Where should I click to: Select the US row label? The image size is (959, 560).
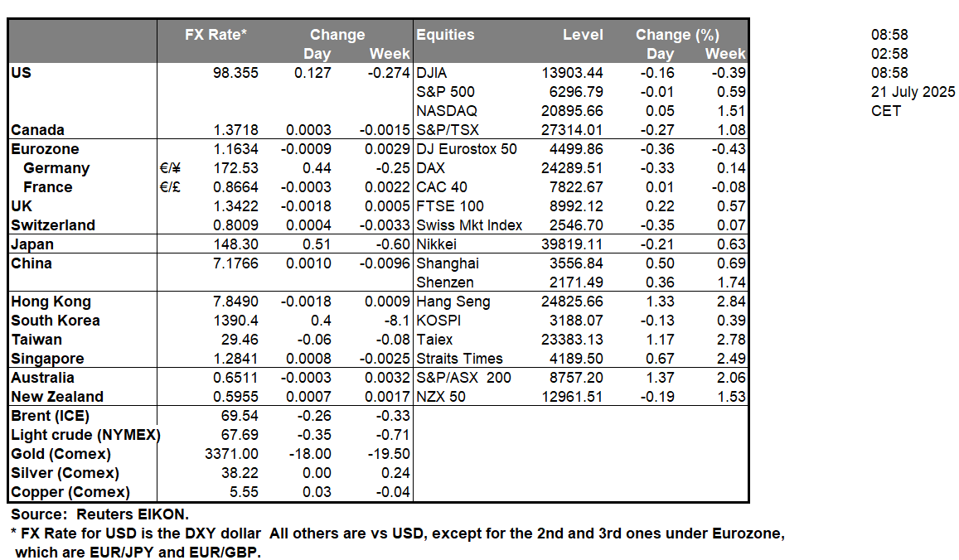(22, 73)
